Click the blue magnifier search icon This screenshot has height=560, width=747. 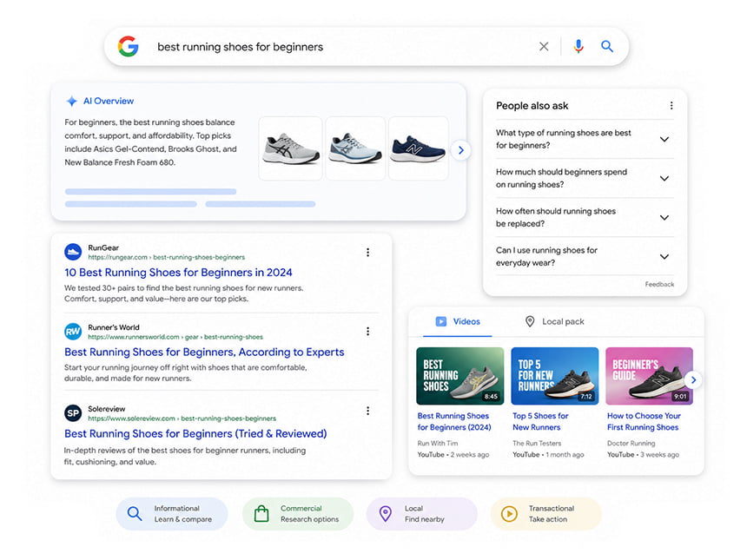[x=607, y=46]
